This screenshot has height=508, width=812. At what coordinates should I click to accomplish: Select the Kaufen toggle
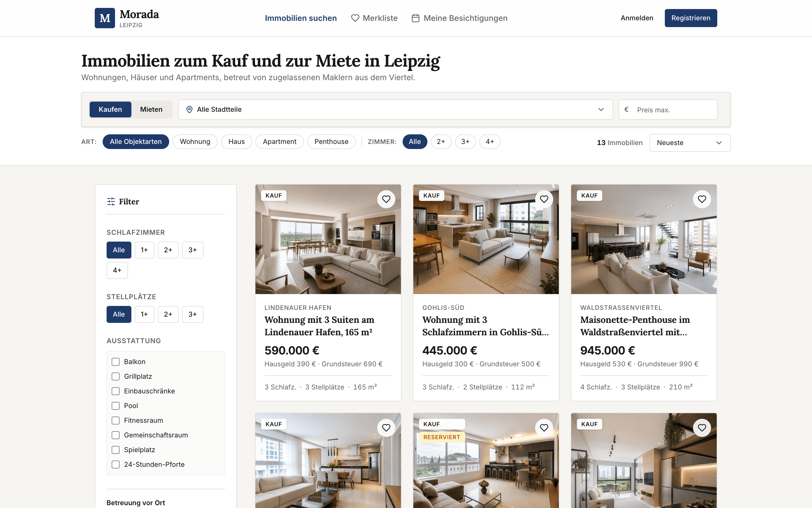(x=111, y=110)
